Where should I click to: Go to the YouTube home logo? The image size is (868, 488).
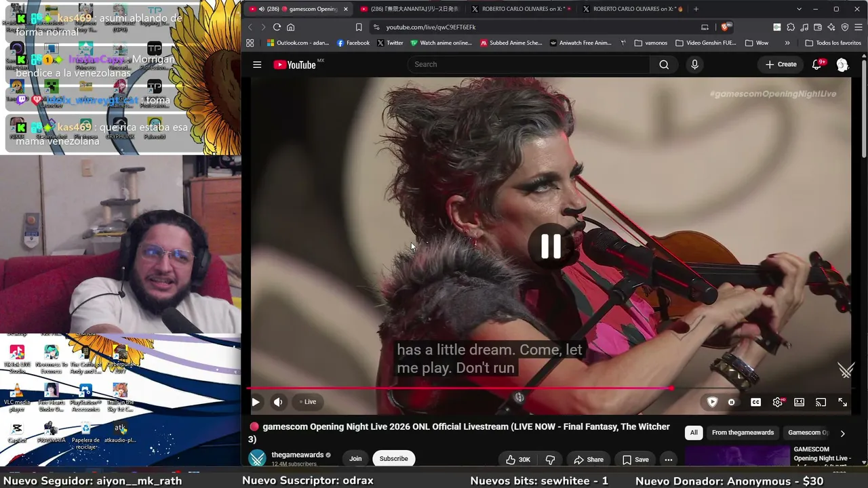point(295,64)
